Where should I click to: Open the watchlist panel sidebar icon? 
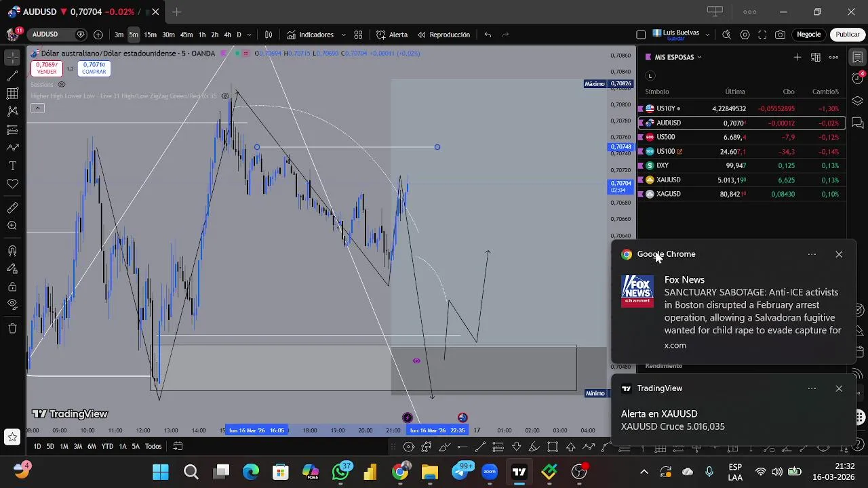coord(858,57)
